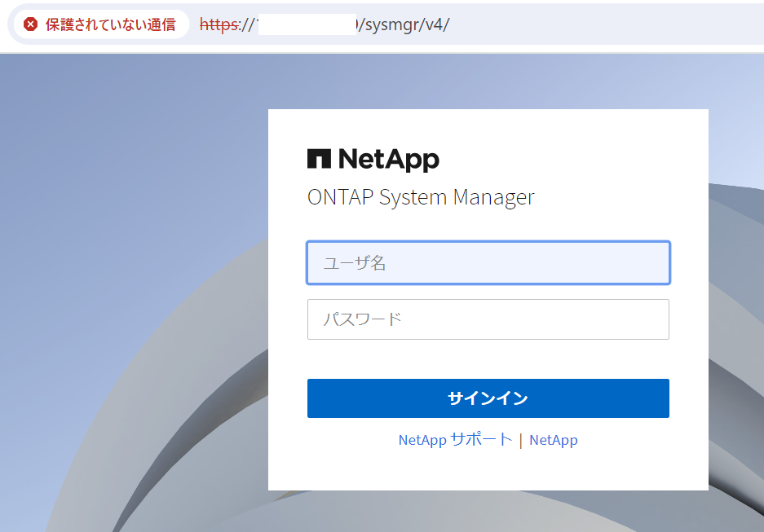Focus the パスワード password field
This screenshot has height=532, width=764.
(488, 319)
